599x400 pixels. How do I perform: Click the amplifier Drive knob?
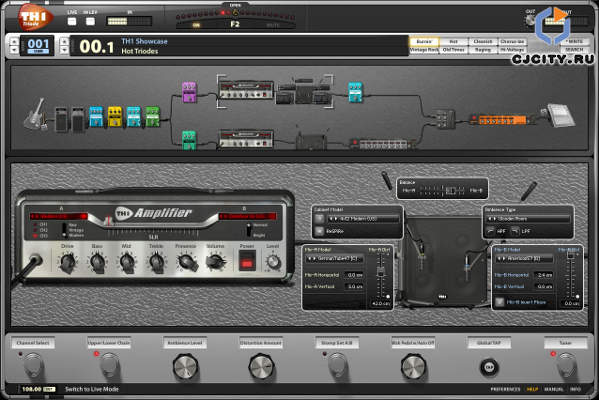(68, 263)
